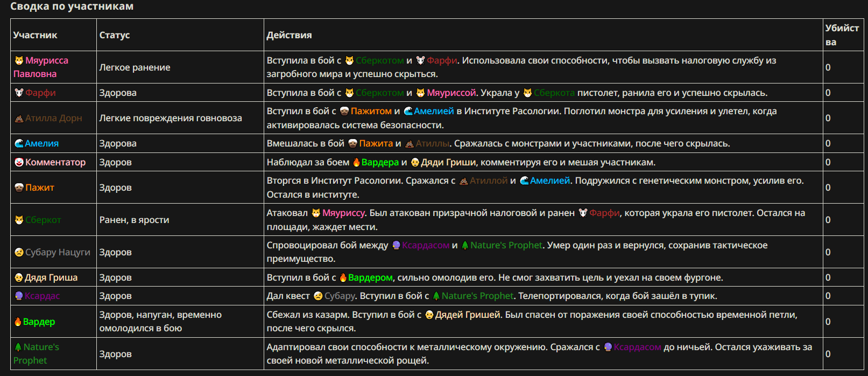
Task: Click the emoji beside Дядя Гриша in the Участник column
Action: (19, 277)
